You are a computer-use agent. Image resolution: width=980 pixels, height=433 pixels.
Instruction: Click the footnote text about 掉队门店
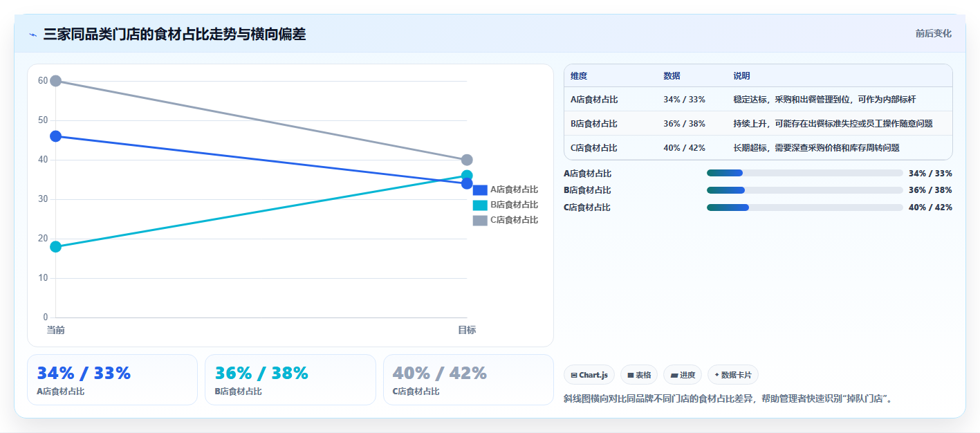click(728, 398)
